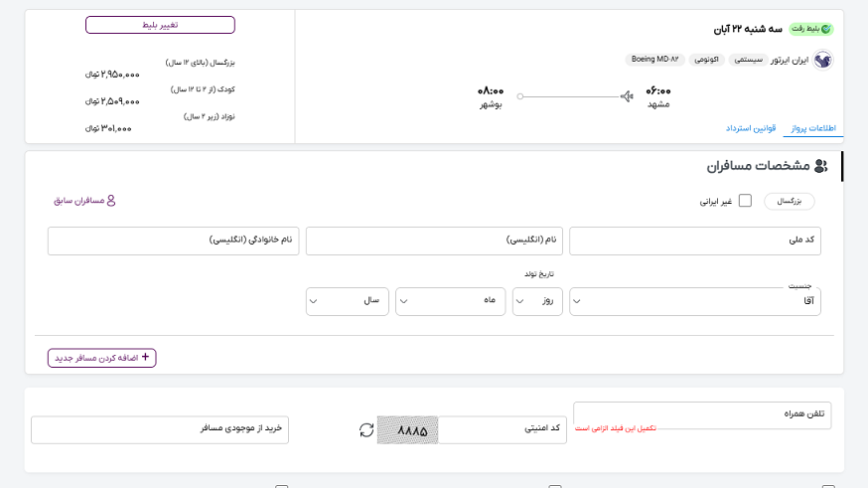Click the airplane icon on flight route
The height and width of the screenshot is (488, 868).
coord(627,96)
